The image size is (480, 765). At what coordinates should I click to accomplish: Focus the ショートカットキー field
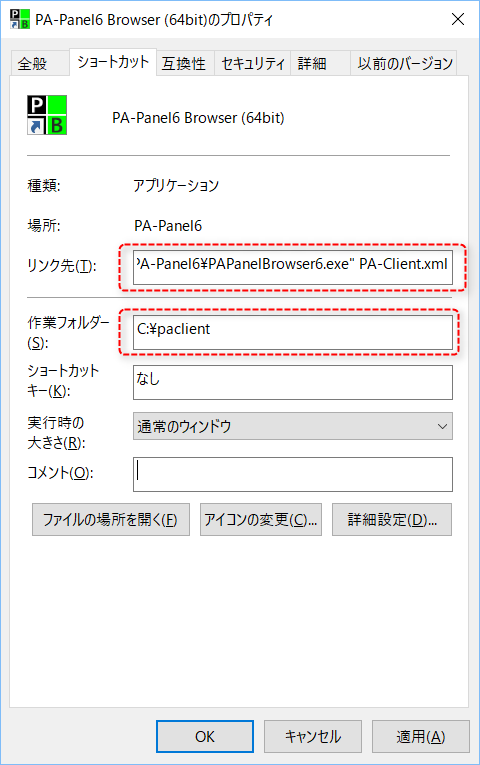click(x=293, y=382)
